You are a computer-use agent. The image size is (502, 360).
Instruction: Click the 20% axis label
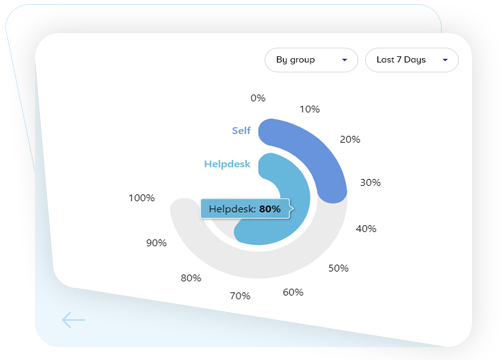coord(350,139)
